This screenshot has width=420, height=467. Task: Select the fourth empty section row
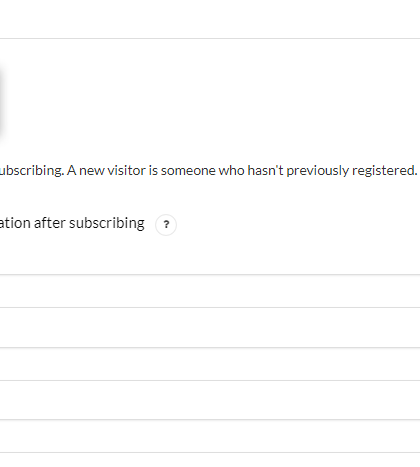coord(210,400)
